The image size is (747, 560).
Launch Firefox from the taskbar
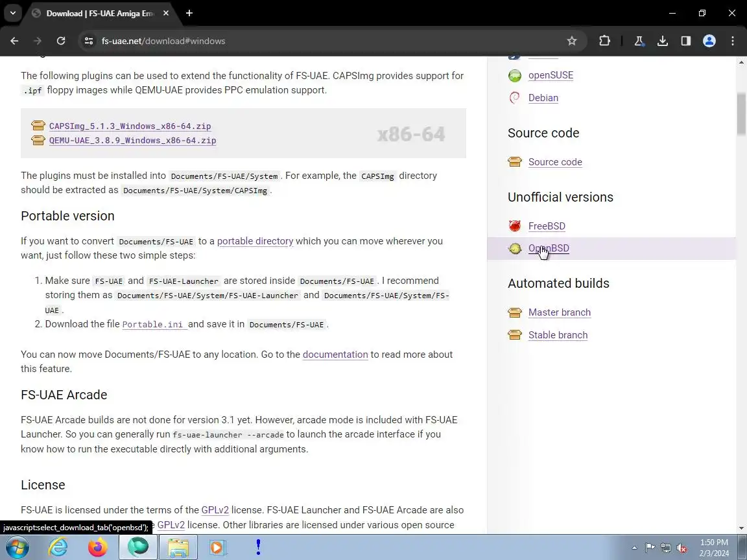(98, 547)
